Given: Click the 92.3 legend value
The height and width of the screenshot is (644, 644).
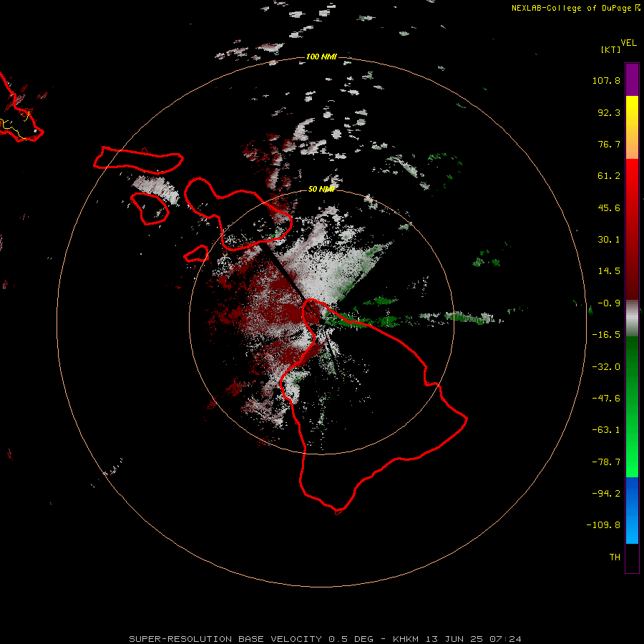Looking at the screenshot, I should 609,112.
